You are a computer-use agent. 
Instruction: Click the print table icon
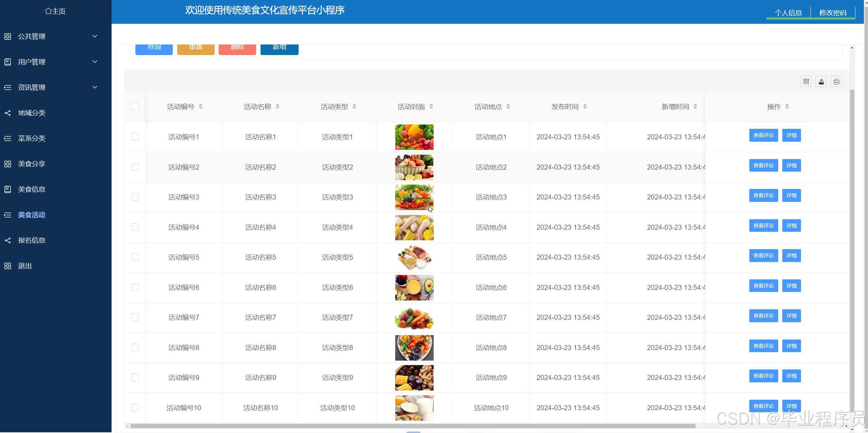(x=836, y=82)
